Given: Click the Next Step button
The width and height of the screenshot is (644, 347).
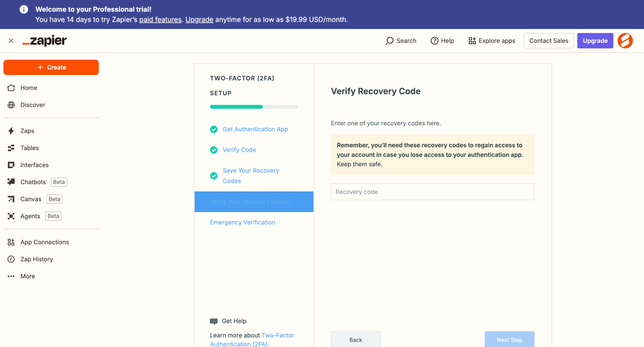Looking at the screenshot, I should pyautogui.click(x=509, y=339).
